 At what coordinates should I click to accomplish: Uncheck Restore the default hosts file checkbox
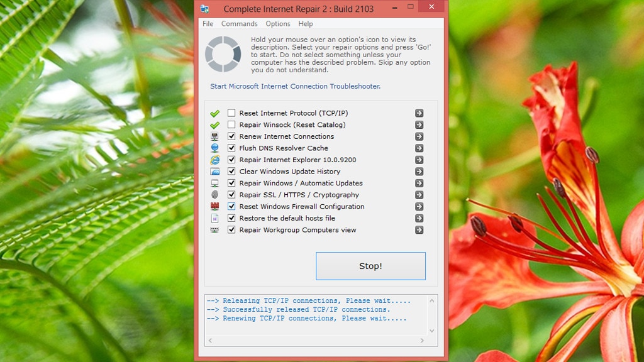coord(231,218)
